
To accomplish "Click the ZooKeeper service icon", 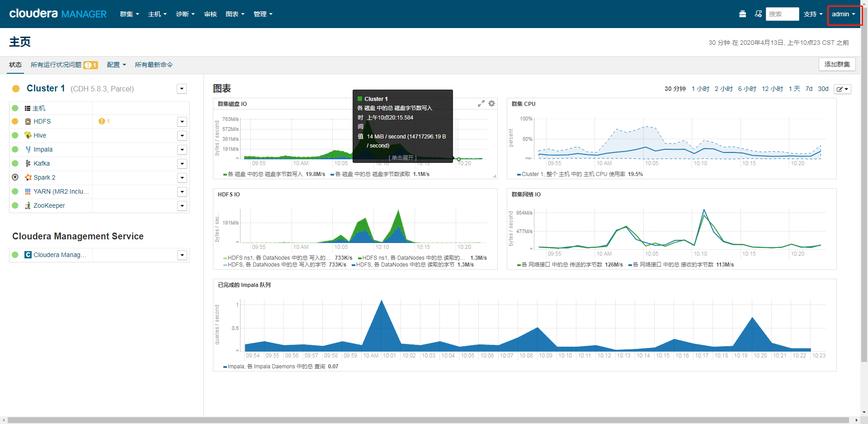I will click(28, 205).
